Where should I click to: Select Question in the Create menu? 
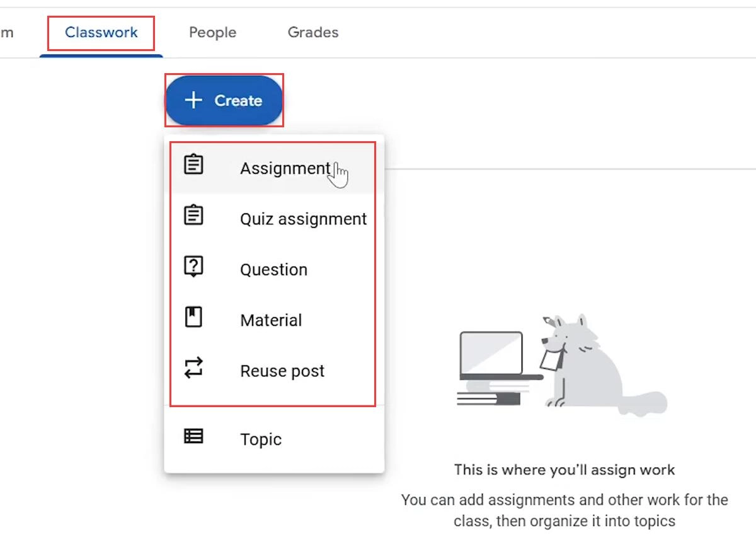click(273, 269)
